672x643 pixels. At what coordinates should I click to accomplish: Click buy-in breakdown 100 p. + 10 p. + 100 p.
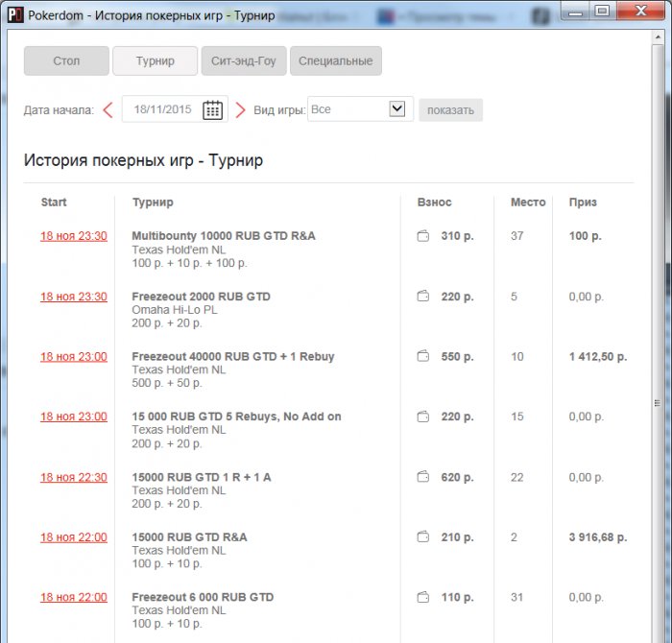pos(189,263)
